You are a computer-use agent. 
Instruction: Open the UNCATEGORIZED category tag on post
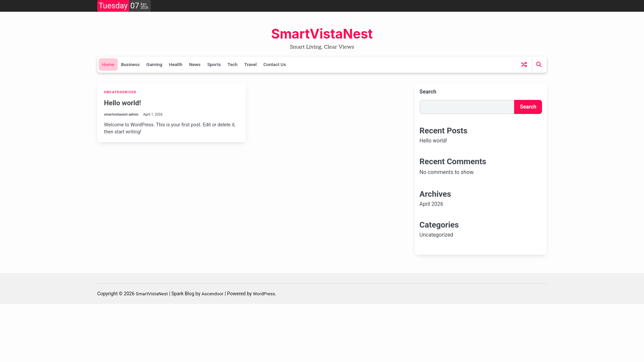pyautogui.click(x=120, y=92)
